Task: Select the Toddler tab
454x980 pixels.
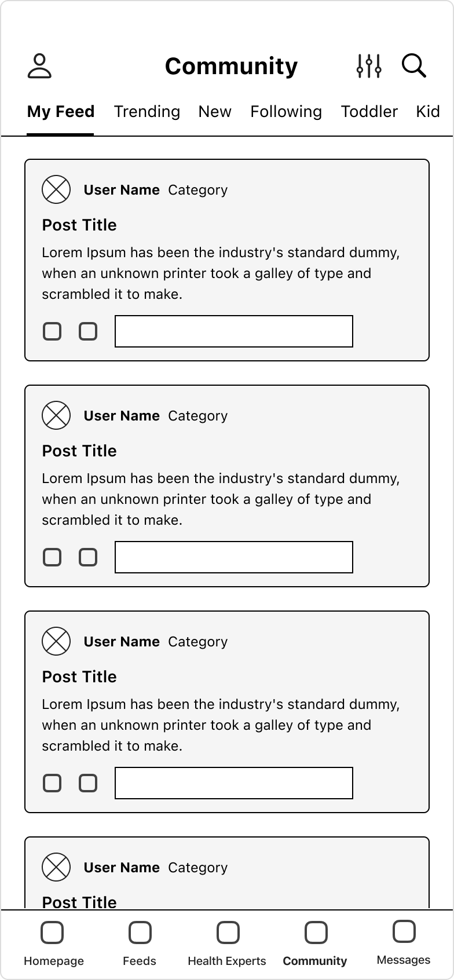Action: pyautogui.click(x=369, y=111)
